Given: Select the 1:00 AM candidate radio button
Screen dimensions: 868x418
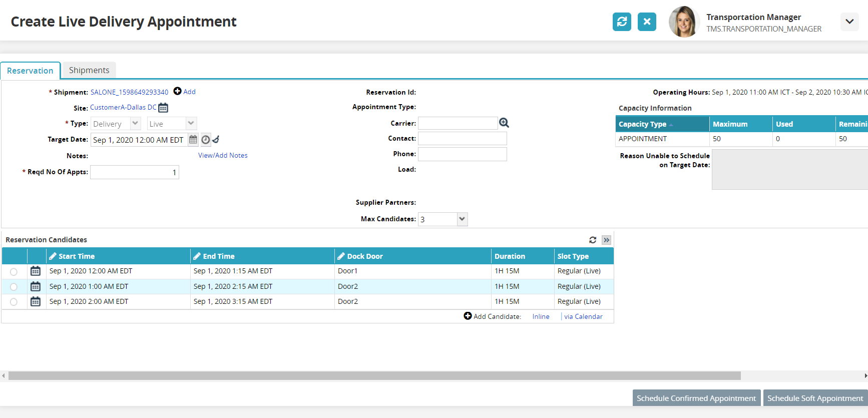Looking at the screenshot, I should (x=14, y=287).
